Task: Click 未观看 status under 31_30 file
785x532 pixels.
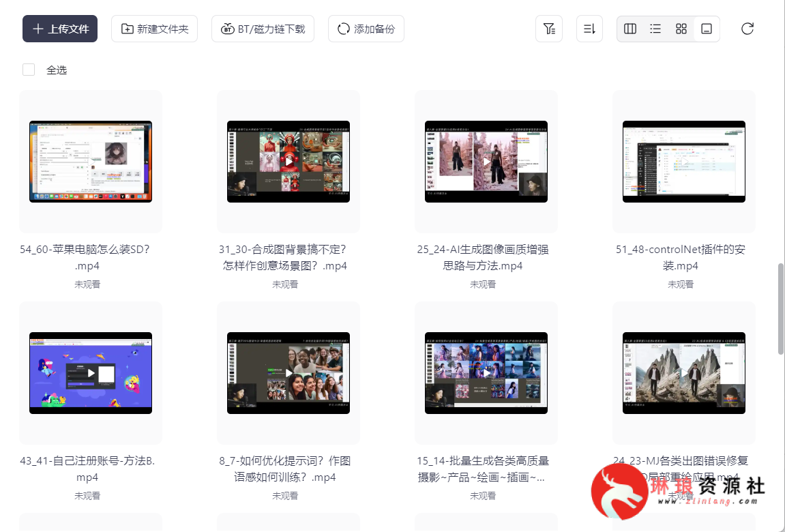Action: pyautogui.click(x=285, y=284)
